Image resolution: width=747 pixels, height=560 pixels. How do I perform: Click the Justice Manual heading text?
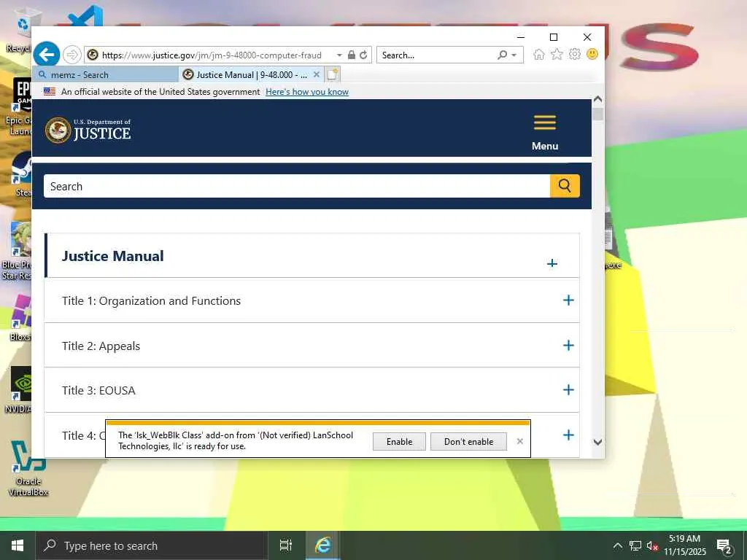coord(113,256)
